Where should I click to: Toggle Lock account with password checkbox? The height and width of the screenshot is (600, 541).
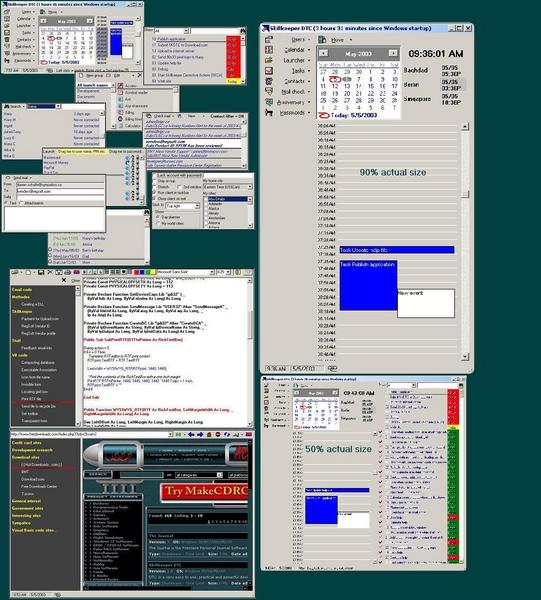pos(156,176)
